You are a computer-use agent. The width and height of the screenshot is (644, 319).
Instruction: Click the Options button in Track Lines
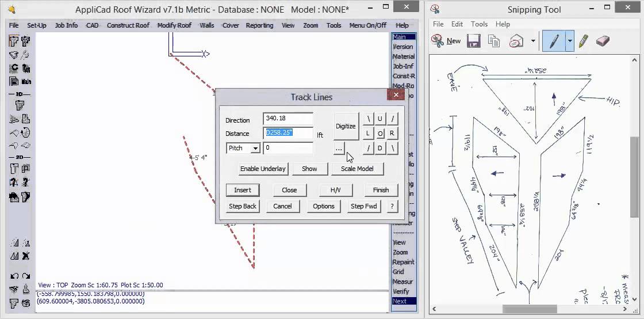[x=324, y=206]
